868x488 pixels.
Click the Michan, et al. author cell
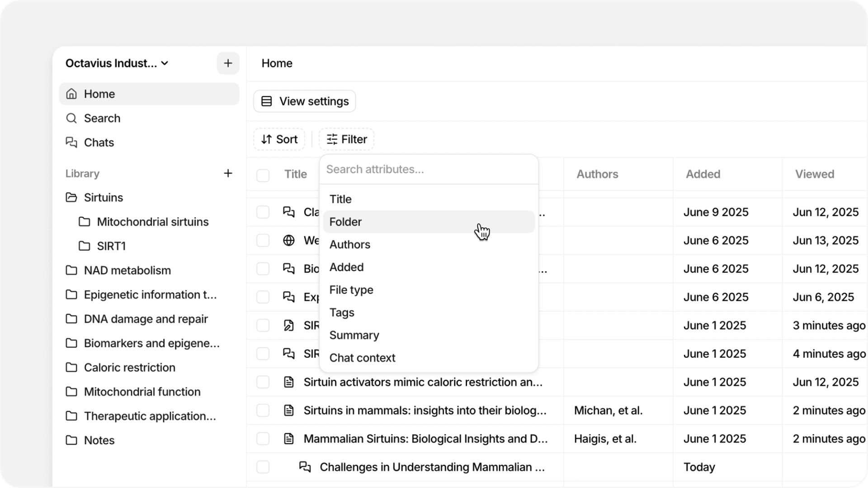(x=608, y=410)
